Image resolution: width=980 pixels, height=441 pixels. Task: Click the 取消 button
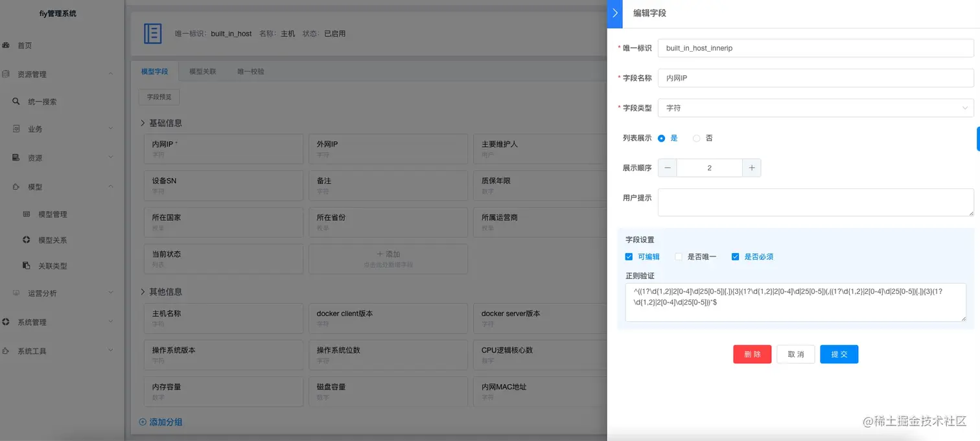point(795,354)
